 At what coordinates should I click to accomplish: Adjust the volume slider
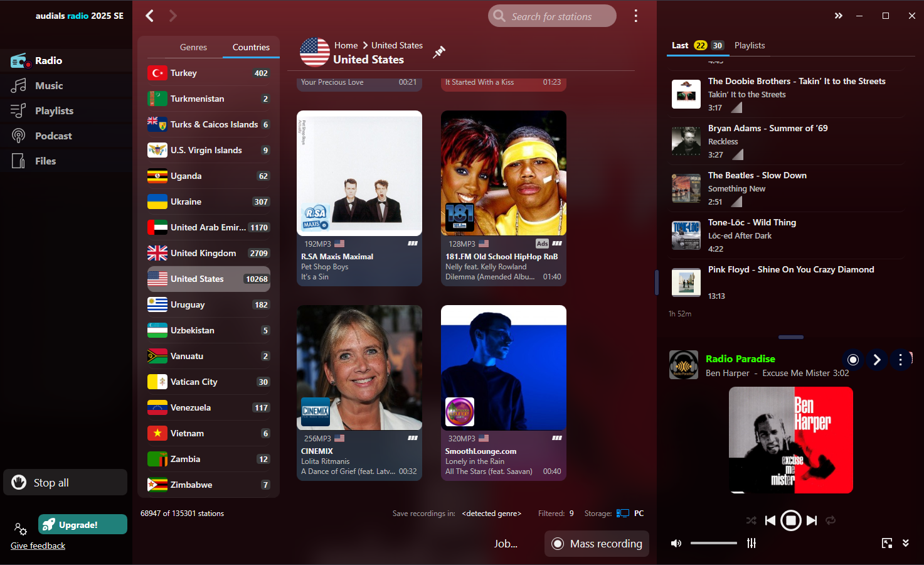(x=714, y=543)
